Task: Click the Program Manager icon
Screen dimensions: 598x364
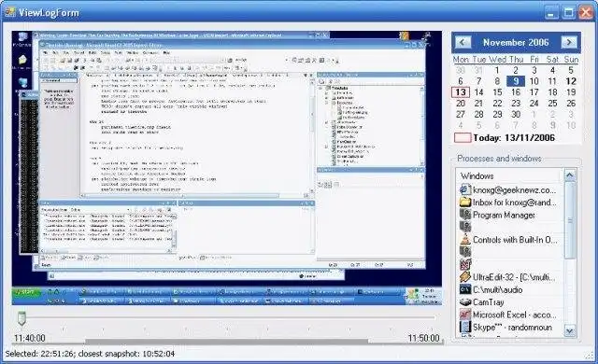Action: [465, 215]
